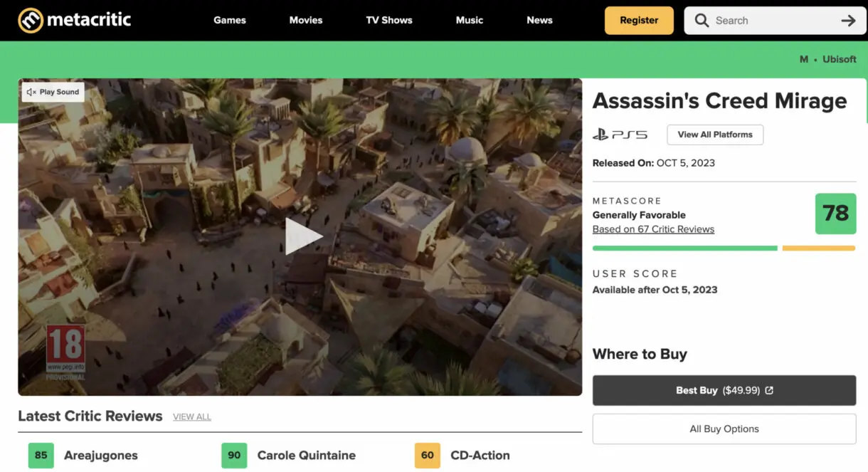Screen dimensions: 868x472
Task: Click the search magnifier icon
Action: [x=702, y=21]
